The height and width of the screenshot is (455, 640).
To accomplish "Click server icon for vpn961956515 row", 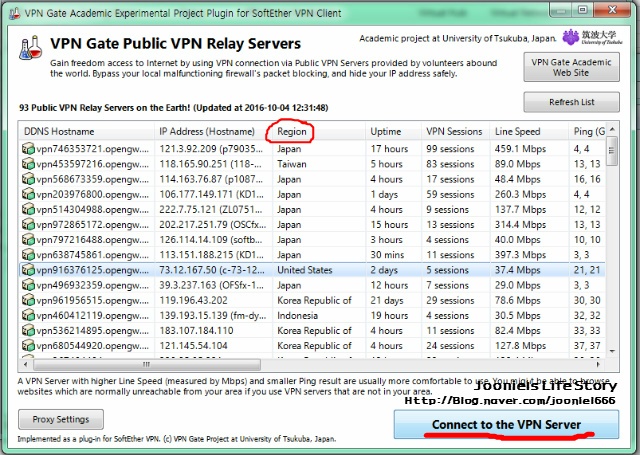I will pyautogui.click(x=28, y=300).
